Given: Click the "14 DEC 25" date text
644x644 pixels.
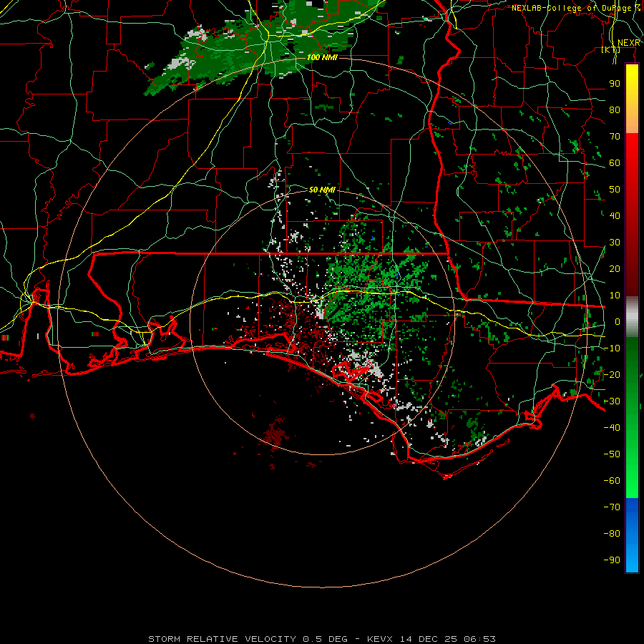Looking at the screenshot, I should coord(429,639).
